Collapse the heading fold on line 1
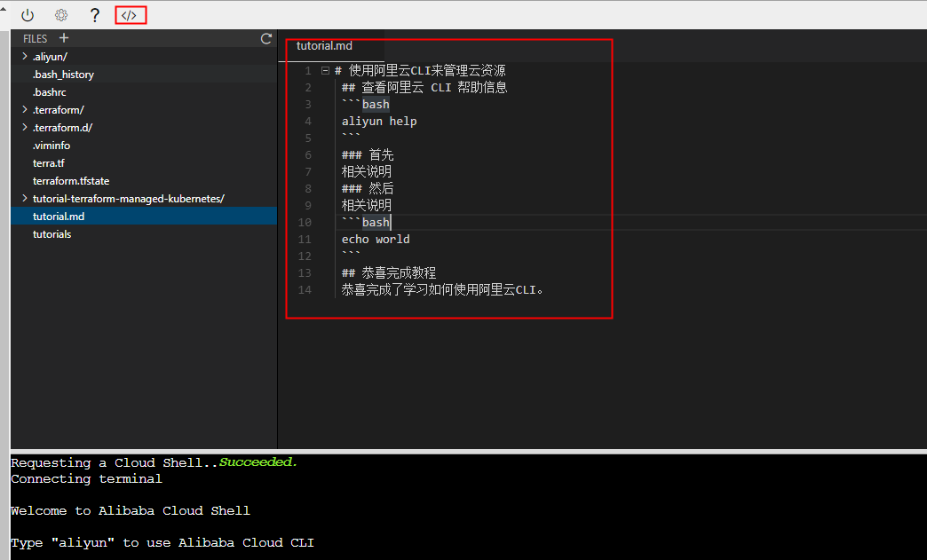The image size is (927, 560). point(325,70)
